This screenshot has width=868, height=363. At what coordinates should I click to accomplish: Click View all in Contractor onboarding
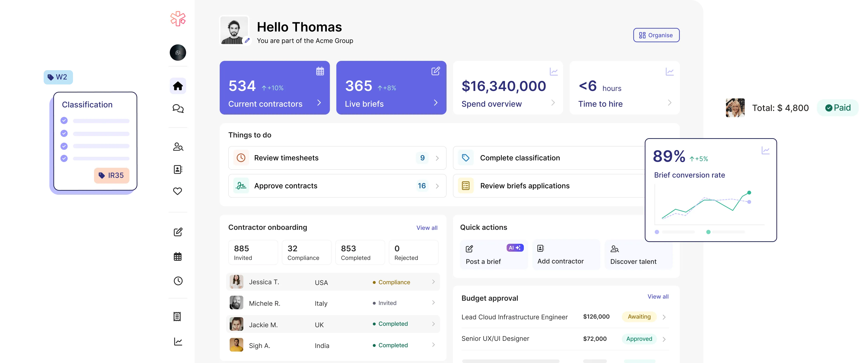coord(426,228)
